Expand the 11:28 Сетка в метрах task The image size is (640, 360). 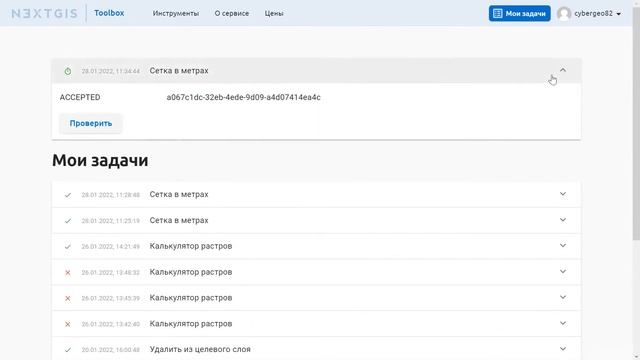point(563,194)
